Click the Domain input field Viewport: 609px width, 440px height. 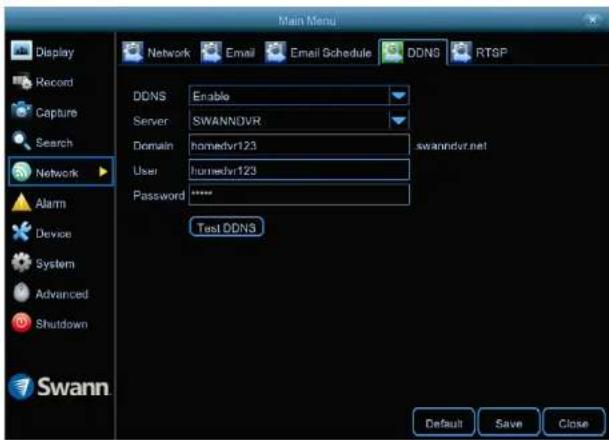coord(299,145)
